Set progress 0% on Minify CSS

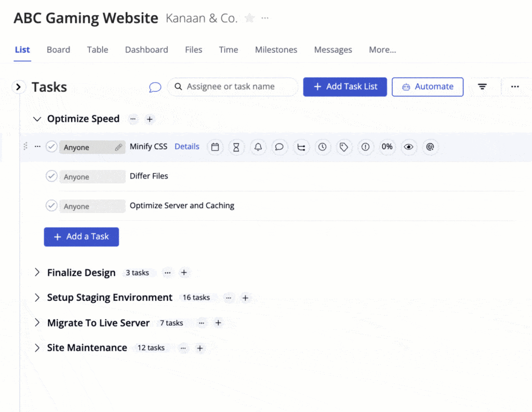click(387, 147)
